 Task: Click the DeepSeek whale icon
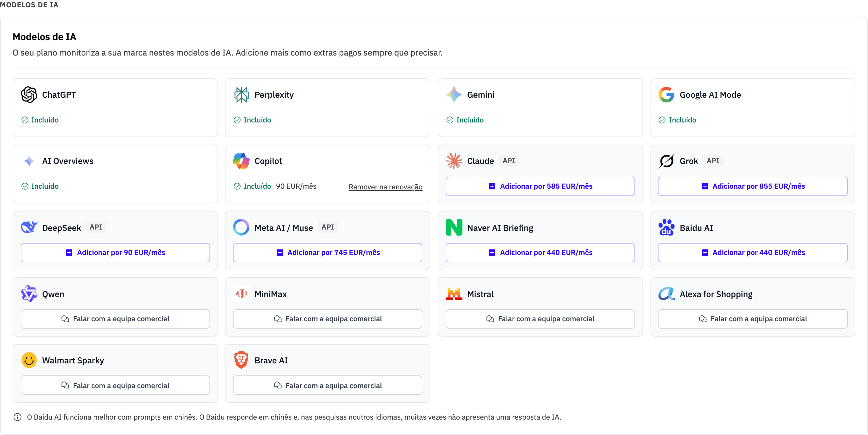point(29,228)
